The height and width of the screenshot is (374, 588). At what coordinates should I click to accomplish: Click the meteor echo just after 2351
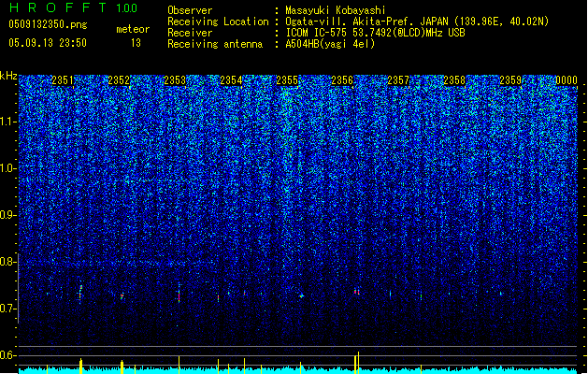[80, 294]
